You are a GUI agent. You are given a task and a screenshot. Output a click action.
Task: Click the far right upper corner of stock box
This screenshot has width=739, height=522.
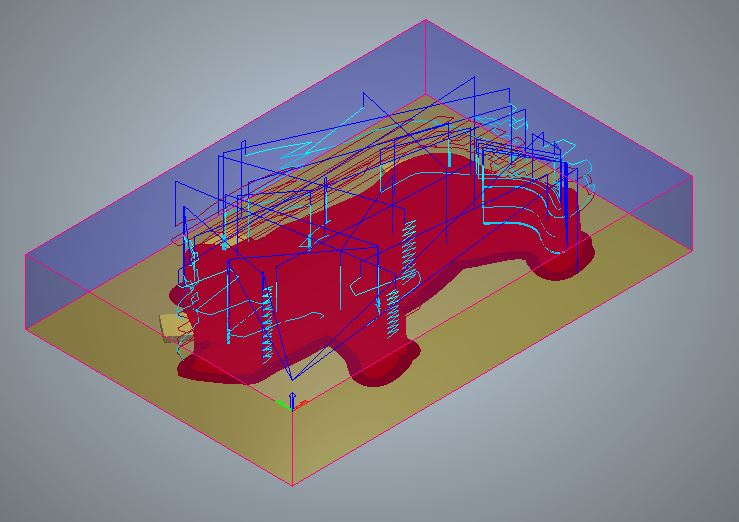[x=692, y=179]
